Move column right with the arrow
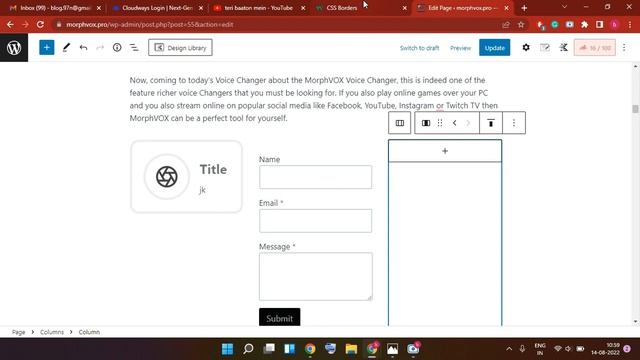The width and height of the screenshot is (640, 360). [468, 123]
